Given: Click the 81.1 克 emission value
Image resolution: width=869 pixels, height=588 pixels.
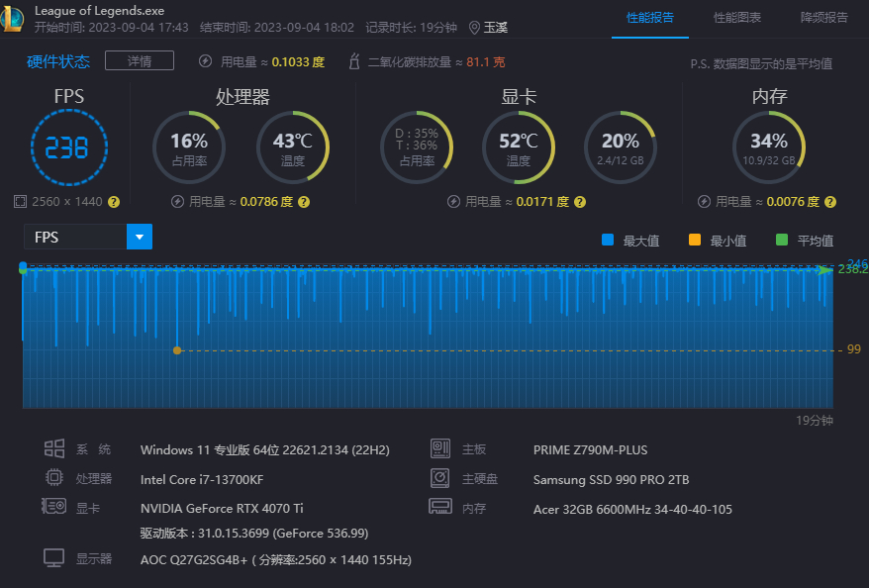Looking at the screenshot, I should click(486, 62).
